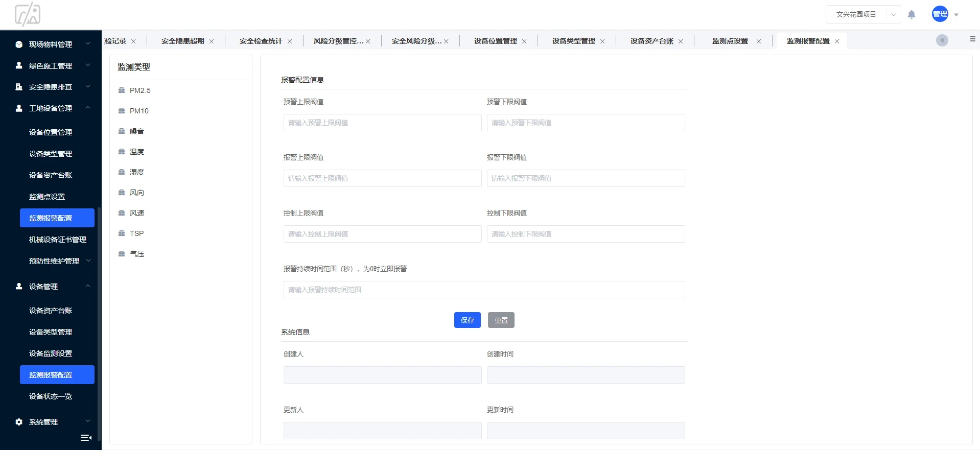Expand the 绿色施工管理 menu chevron
The width and height of the screenshot is (980, 450).
click(x=88, y=65)
